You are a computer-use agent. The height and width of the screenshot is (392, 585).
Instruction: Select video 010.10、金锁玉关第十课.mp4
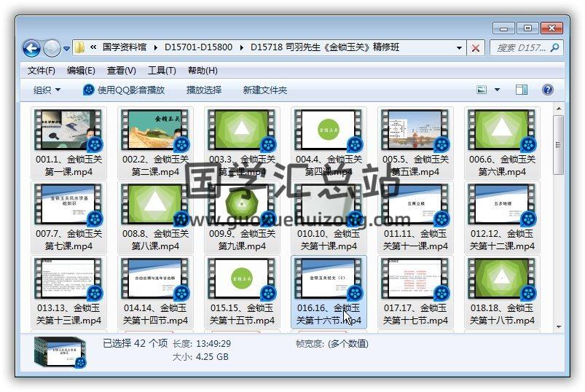(x=329, y=217)
